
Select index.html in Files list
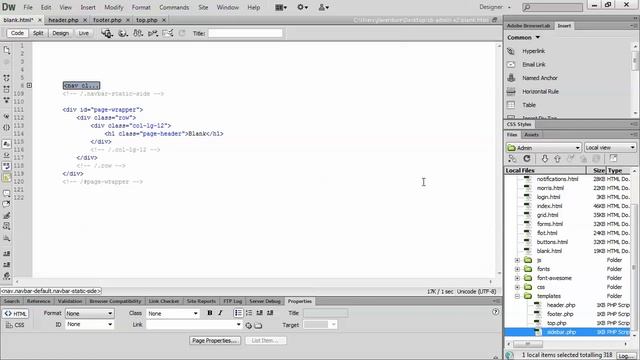pos(549,206)
